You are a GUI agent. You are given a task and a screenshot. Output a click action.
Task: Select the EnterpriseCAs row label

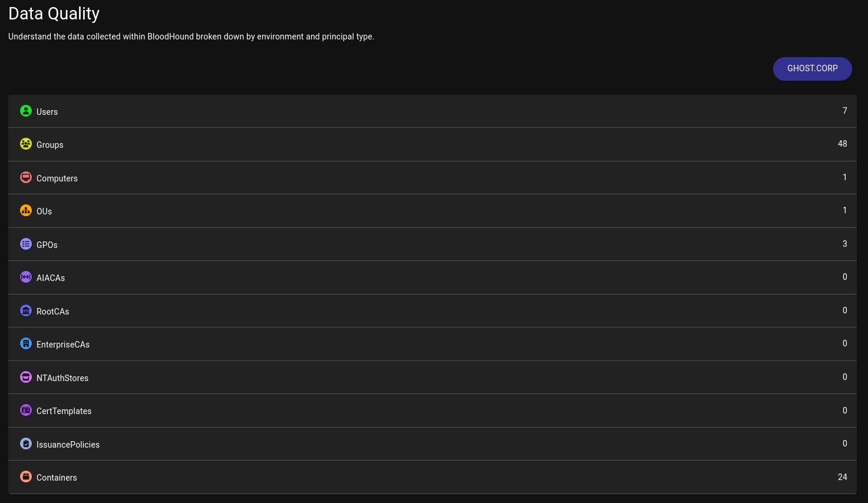63,345
